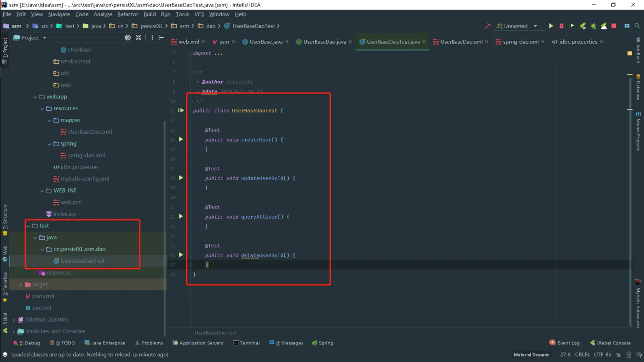This screenshot has height=362, width=644.
Task: Expand External Libraries node
Action: 14,320
